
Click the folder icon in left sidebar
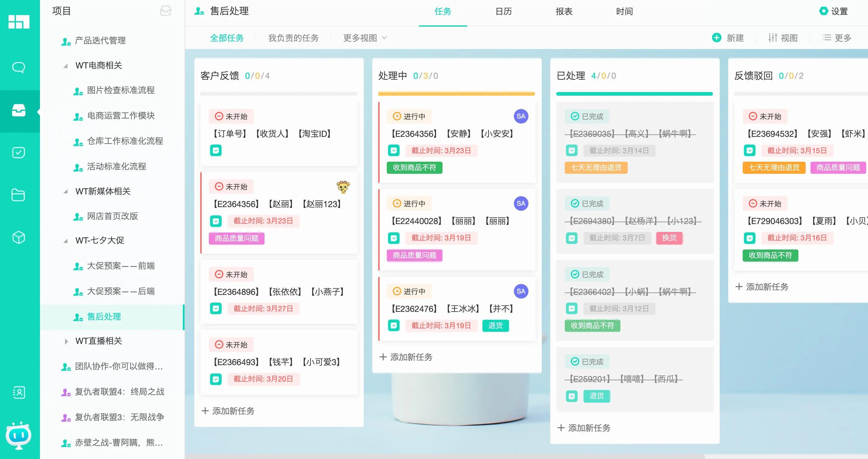tap(18, 195)
